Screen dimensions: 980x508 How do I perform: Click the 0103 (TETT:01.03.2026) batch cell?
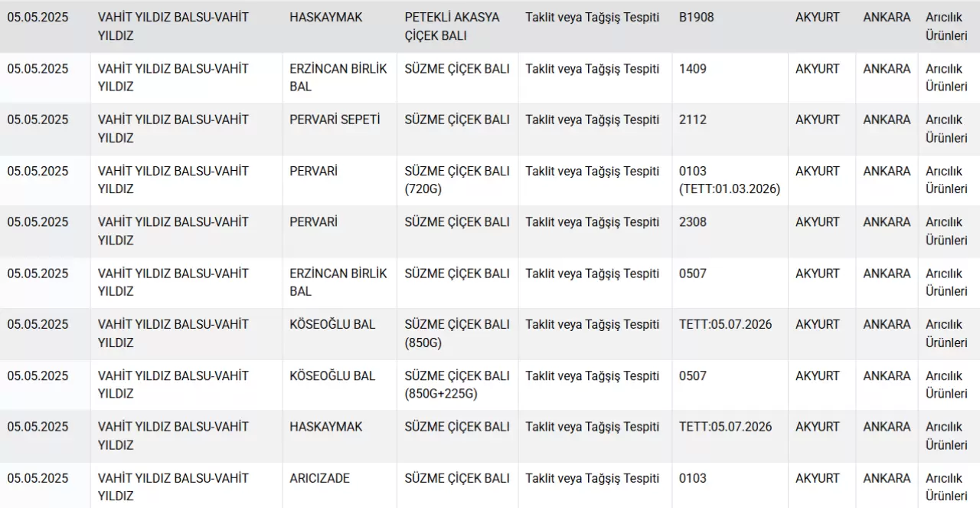coord(729,180)
